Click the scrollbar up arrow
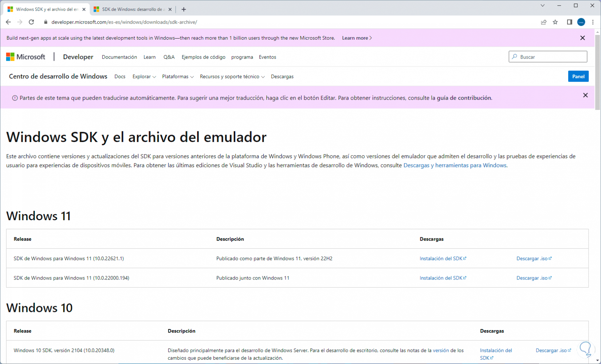The image size is (601, 364). click(x=598, y=32)
